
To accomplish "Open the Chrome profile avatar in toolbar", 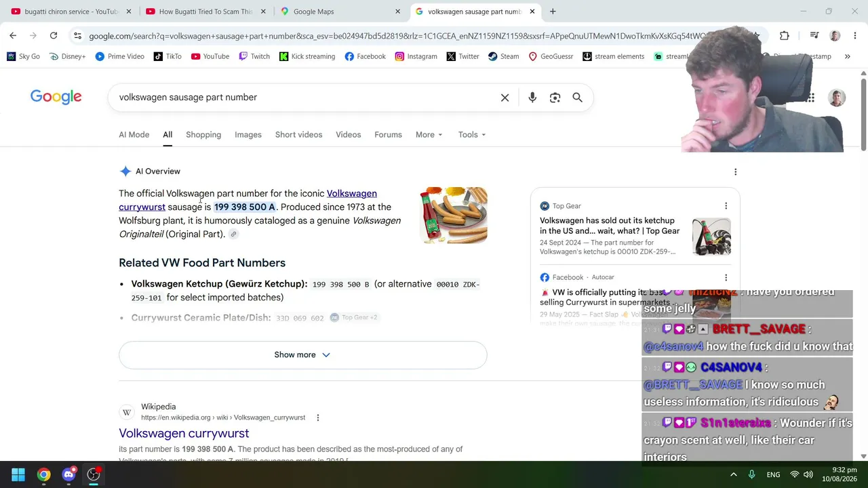I will point(835,36).
